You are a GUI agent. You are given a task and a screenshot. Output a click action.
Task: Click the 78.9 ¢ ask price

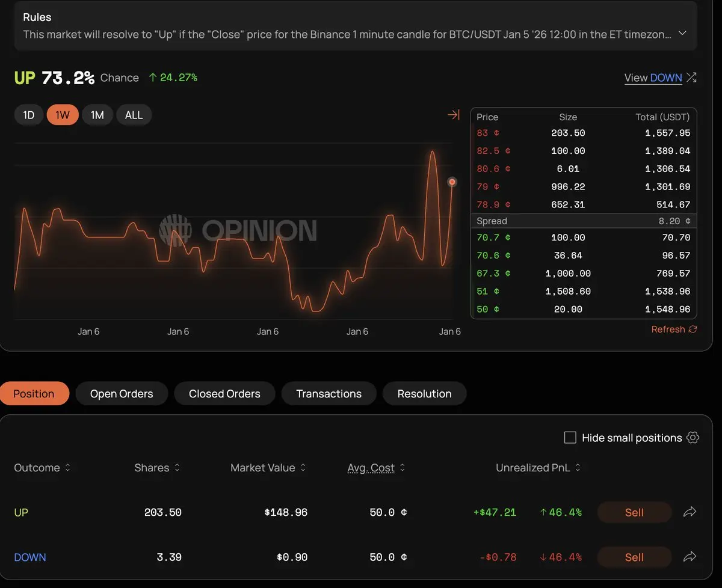(493, 204)
